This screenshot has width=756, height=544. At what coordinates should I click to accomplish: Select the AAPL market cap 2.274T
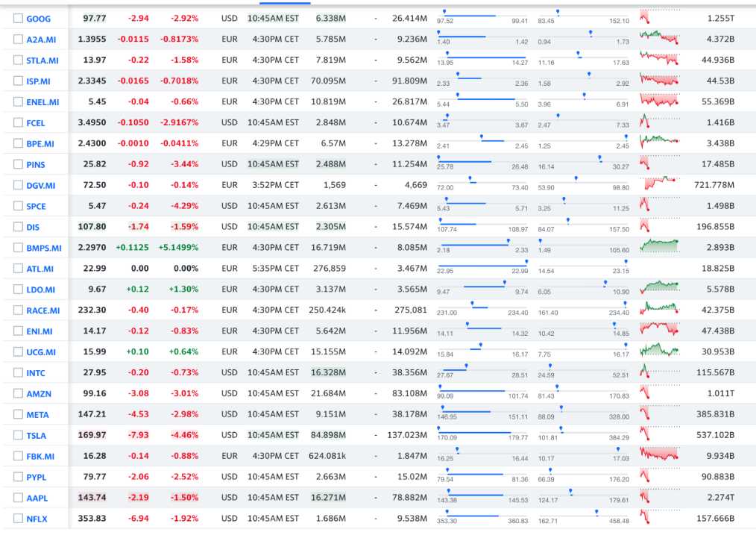coord(721,497)
